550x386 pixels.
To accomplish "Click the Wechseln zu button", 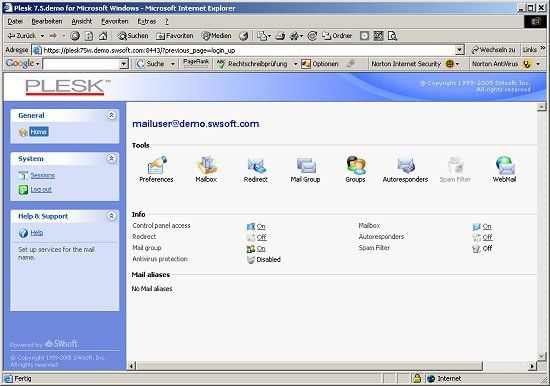I will tap(494, 50).
